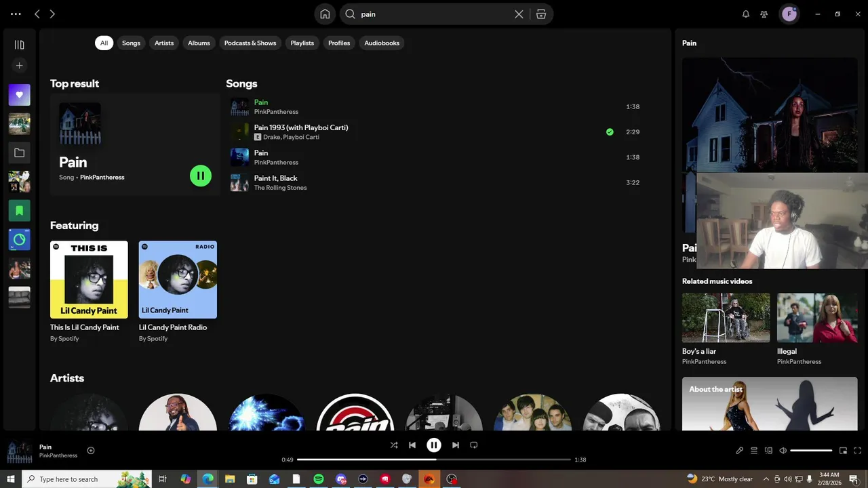The width and height of the screenshot is (868, 488).
Task: Open the Browse icon beside search
Action: pos(541,14)
